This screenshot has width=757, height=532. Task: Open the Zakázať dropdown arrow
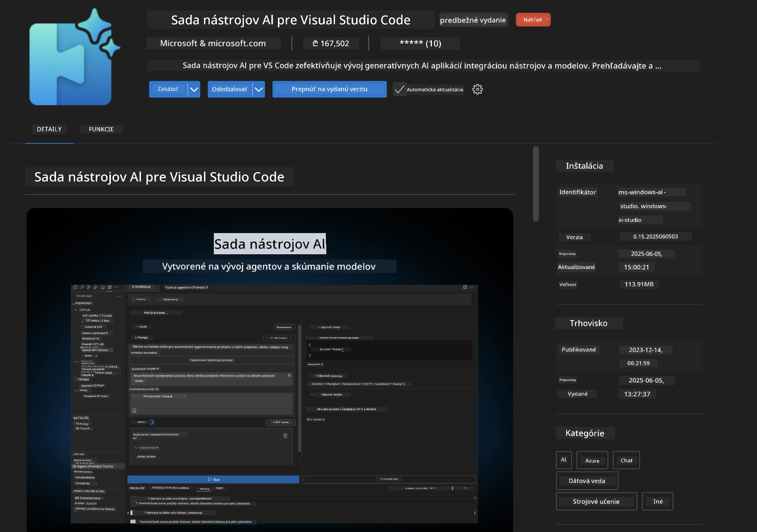[x=194, y=89]
